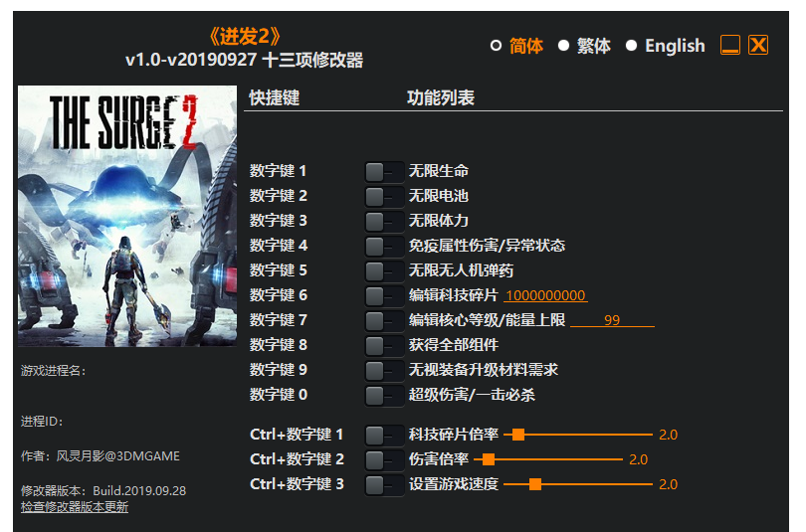This screenshot has width=806, height=532.
Task: Click the 《进发2》 title text
Action: click(245, 37)
